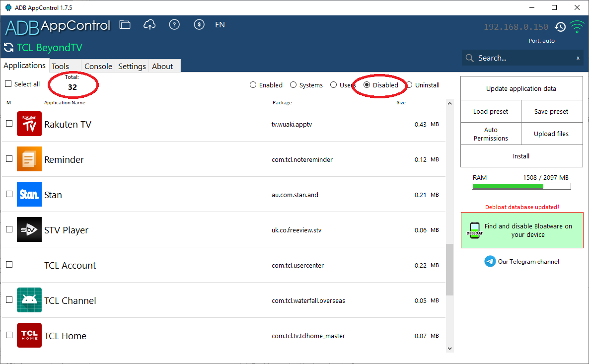Image resolution: width=589 pixels, height=364 pixels.
Task: Check the Reminder row checkbox
Action: 9,159
